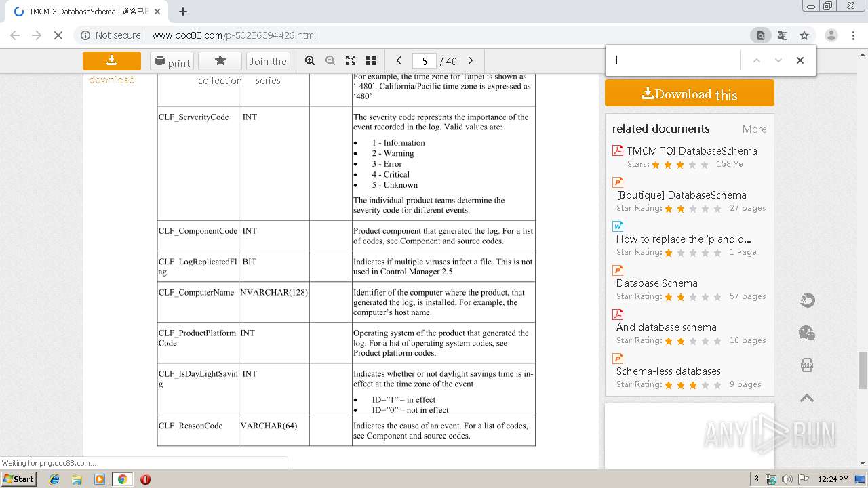
Task: Click the orange download icon button
Action: click(x=112, y=60)
